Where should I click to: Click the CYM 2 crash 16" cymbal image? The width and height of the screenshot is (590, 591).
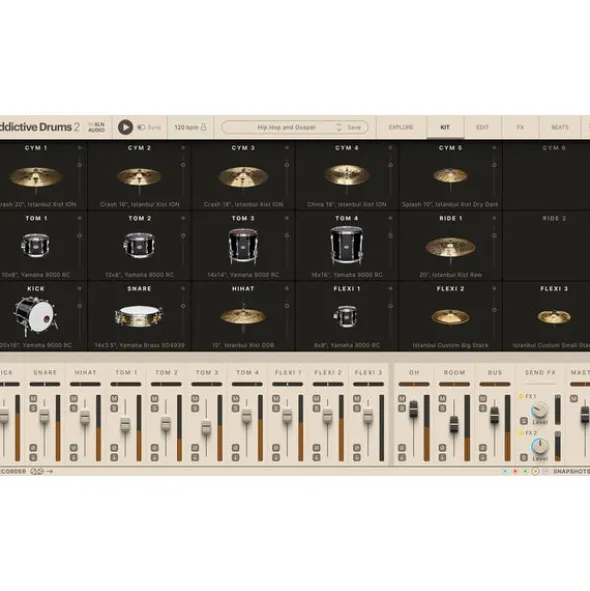pos(139,176)
